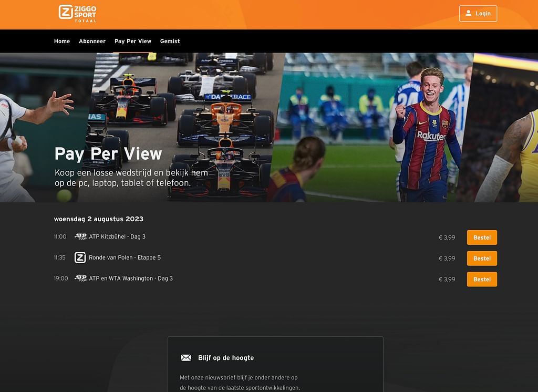Image resolution: width=538 pixels, height=392 pixels.
Task: Click the ATP Tour icon beside Kitzbühel
Action: point(80,236)
